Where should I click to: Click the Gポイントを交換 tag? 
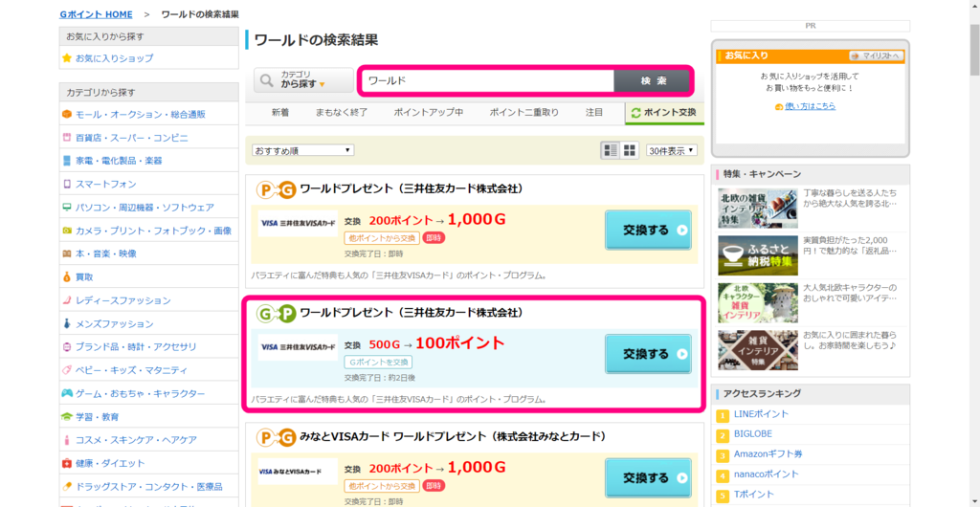378,363
